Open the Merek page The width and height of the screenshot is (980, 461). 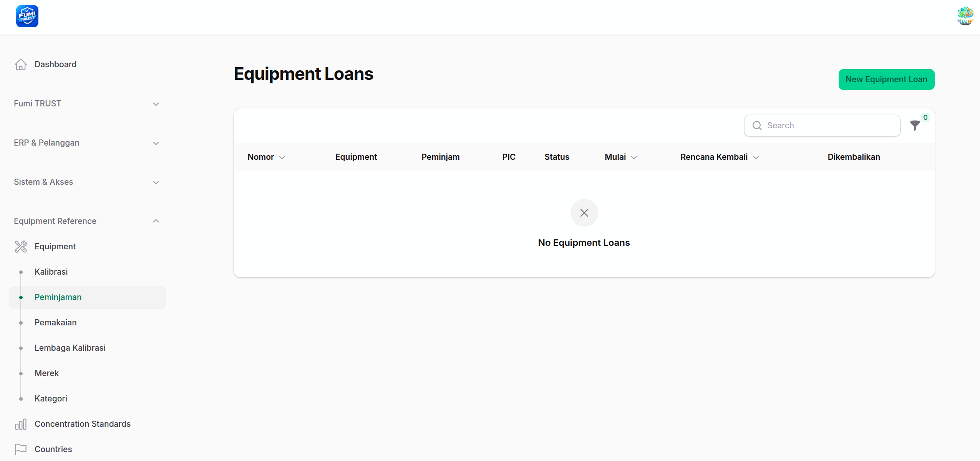pos(88,373)
